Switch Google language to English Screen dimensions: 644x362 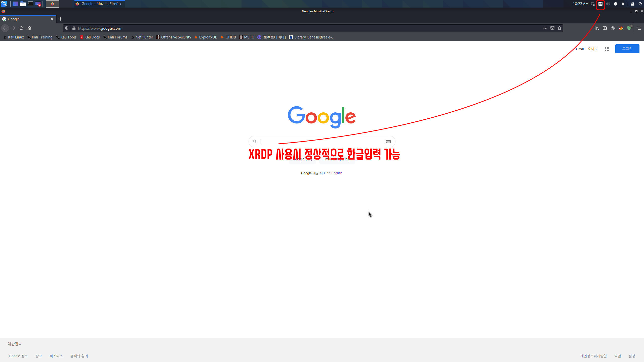pyautogui.click(x=337, y=173)
